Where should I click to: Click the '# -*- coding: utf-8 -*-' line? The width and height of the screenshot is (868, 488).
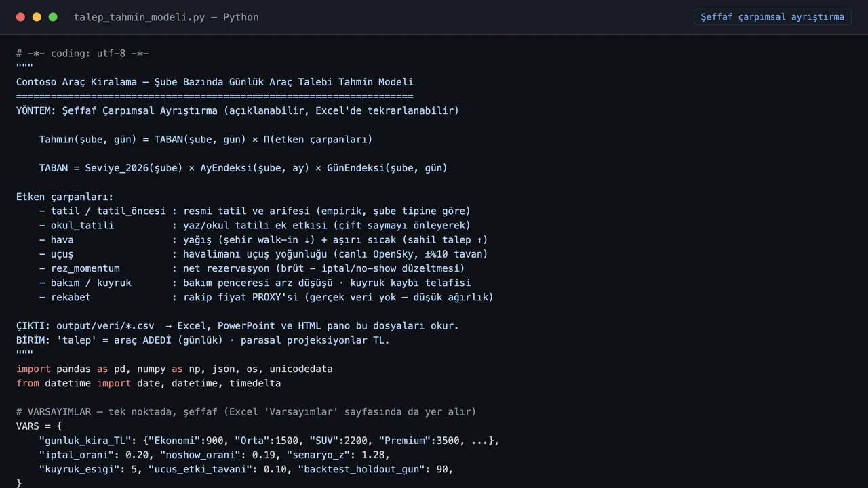(83, 54)
